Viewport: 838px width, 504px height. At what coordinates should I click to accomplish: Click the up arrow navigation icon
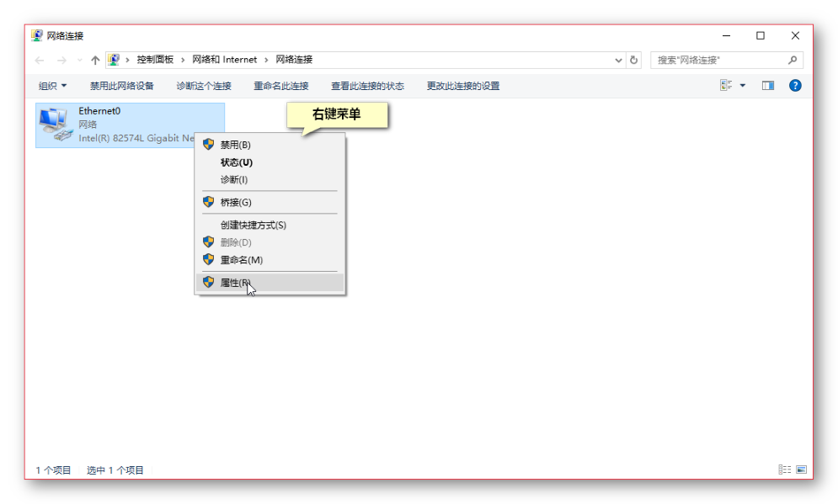pos(95,60)
